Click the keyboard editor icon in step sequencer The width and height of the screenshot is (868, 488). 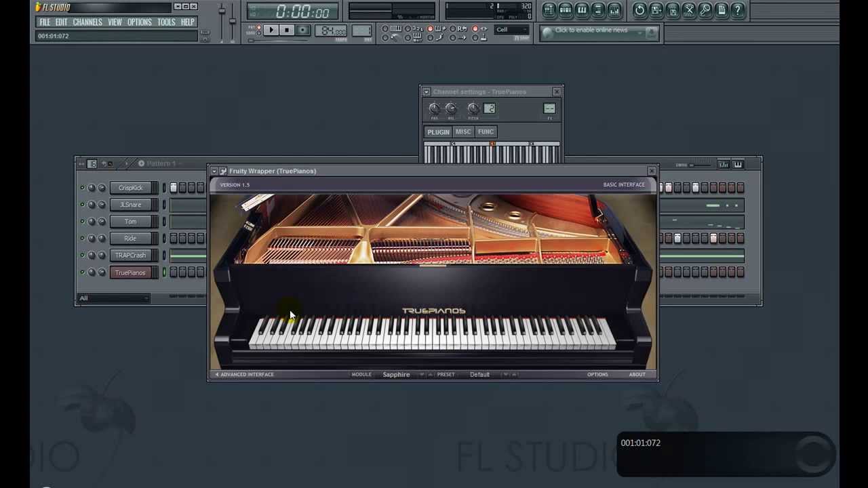tap(737, 164)
